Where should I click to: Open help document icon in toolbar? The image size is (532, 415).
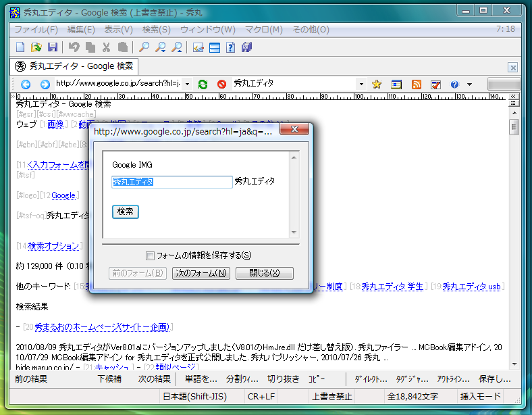[231, 47]
